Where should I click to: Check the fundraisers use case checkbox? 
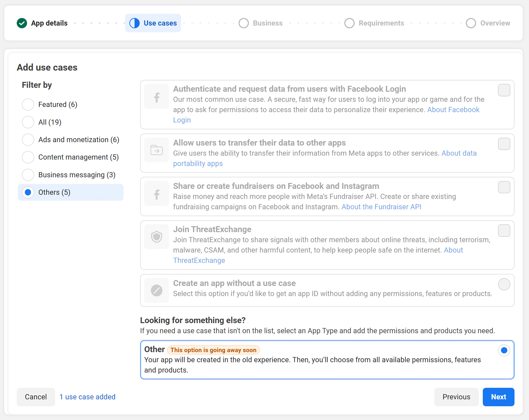click(x=504, y=187)
